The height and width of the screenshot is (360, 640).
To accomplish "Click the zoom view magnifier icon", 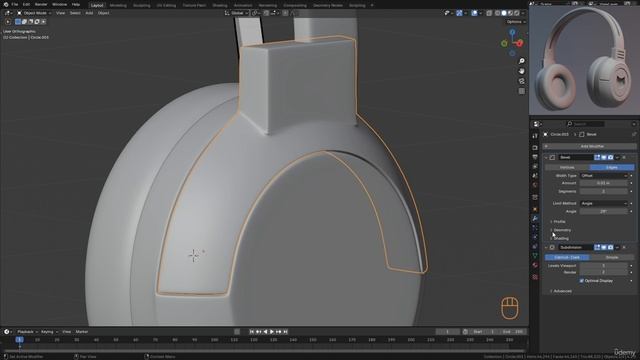I will coord(522,61).
